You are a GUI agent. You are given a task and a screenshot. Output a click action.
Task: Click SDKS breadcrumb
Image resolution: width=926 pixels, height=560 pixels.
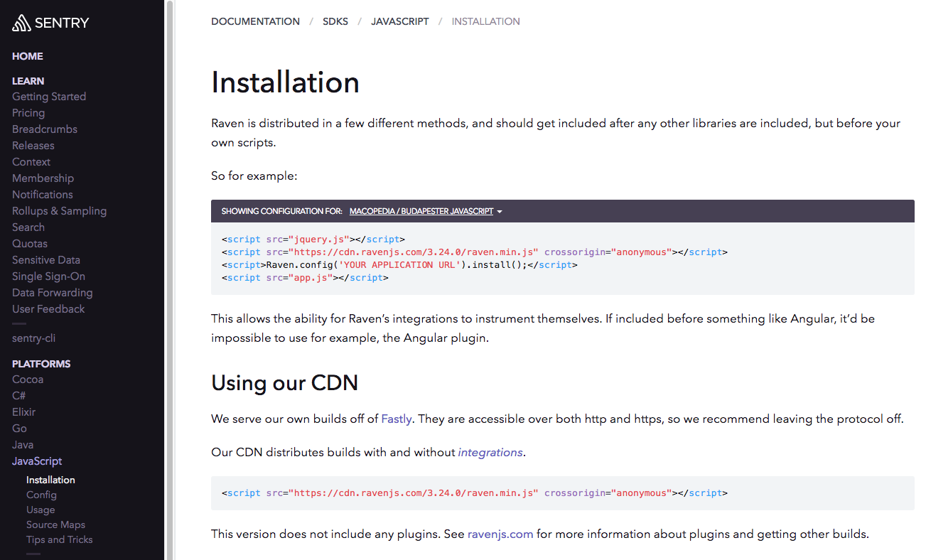335,21
